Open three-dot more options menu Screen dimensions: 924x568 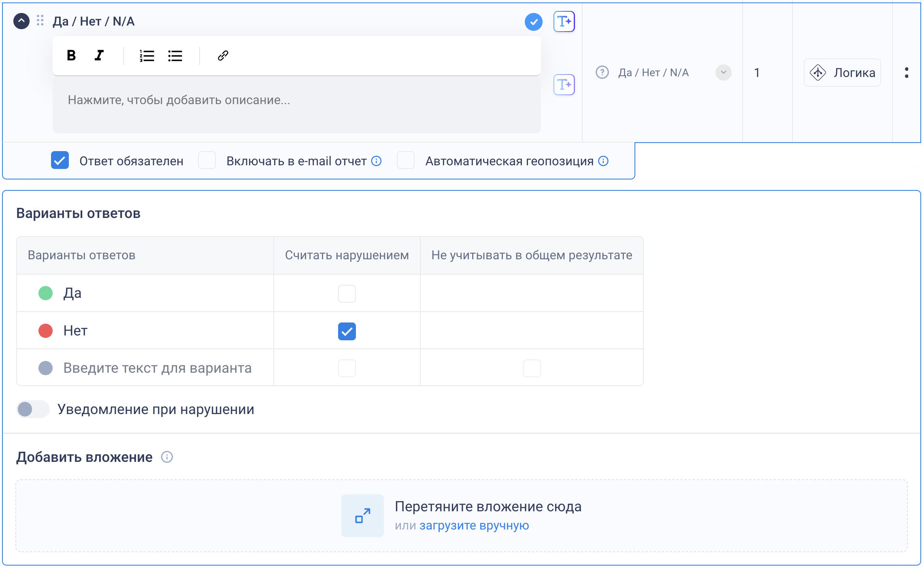point(906,73)
